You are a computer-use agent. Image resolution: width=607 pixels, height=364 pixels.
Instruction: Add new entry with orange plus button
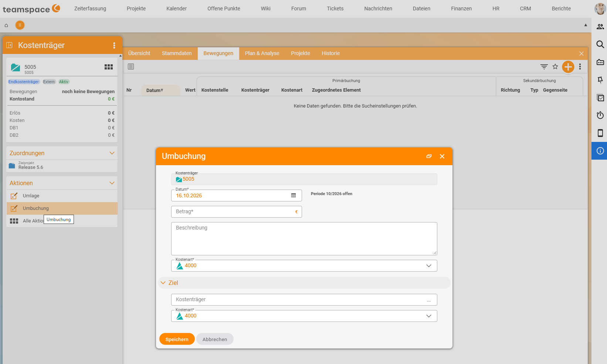tap(568, 67)
